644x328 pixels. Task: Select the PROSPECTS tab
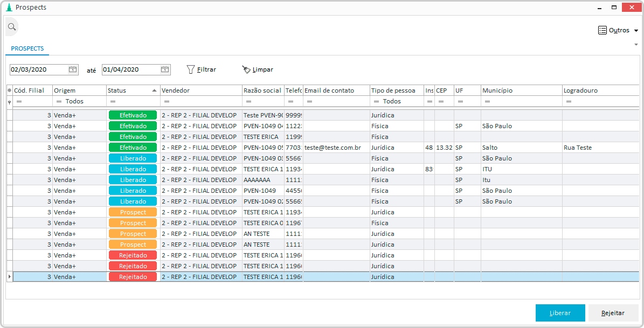tap(27, 48)
